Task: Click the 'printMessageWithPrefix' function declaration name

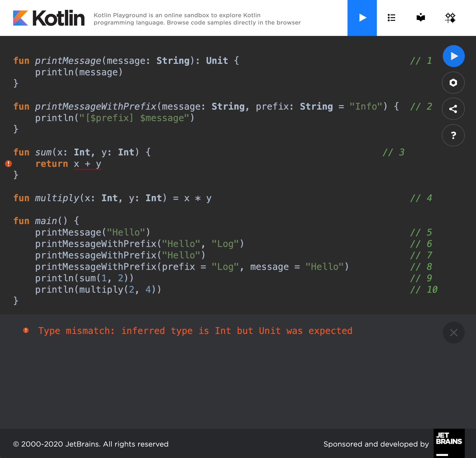Action: [x=96, y=107]
